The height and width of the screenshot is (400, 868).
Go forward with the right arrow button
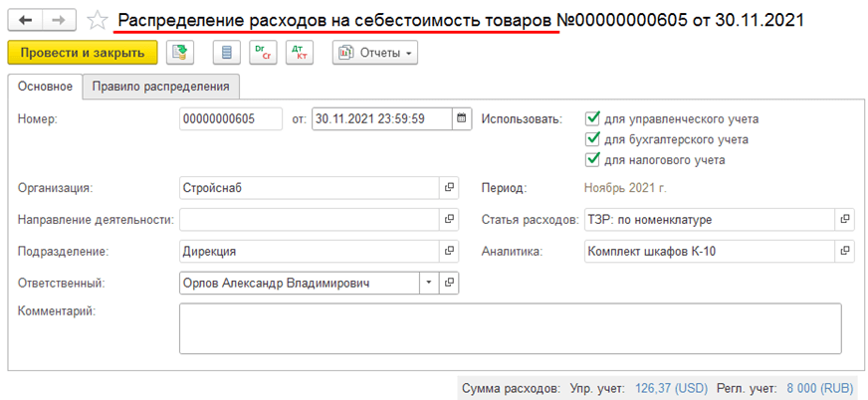pos(61,20)
